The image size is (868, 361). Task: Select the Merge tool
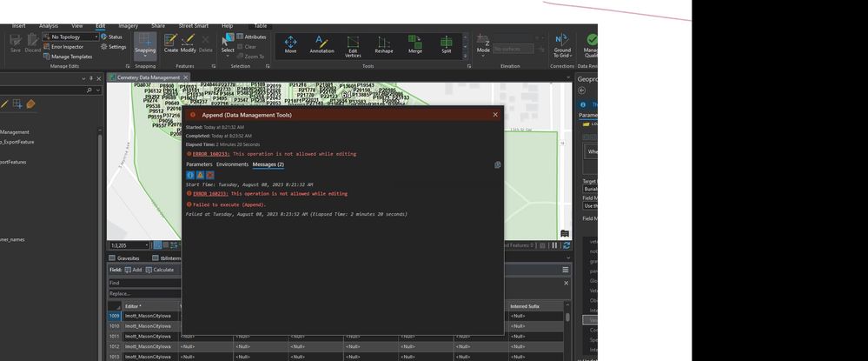(414, 45)
